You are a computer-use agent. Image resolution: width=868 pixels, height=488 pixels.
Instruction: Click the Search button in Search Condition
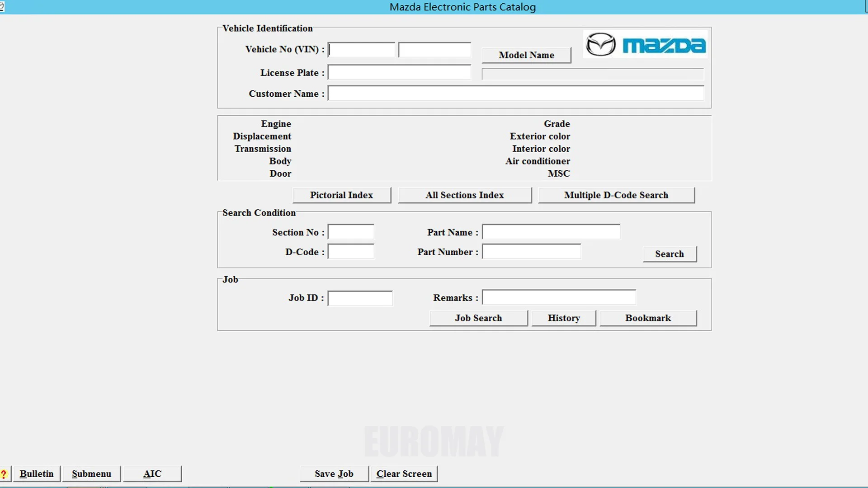[x=670, y=254]
